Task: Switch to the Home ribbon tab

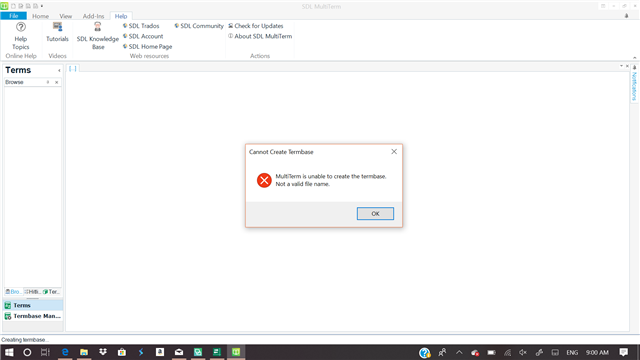Action: pyautogui.click(x=40, y=16)
